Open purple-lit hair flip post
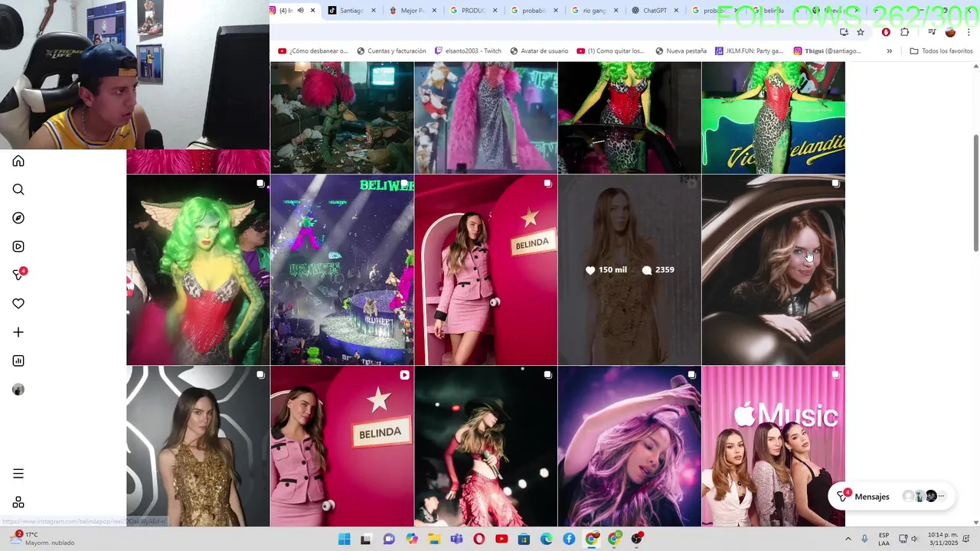This screenshot has height=551, width=980. point(629,446)
